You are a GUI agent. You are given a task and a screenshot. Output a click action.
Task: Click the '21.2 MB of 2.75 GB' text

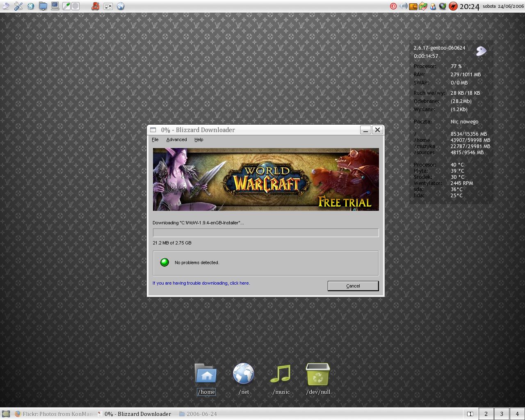click(x=172, y=243)
